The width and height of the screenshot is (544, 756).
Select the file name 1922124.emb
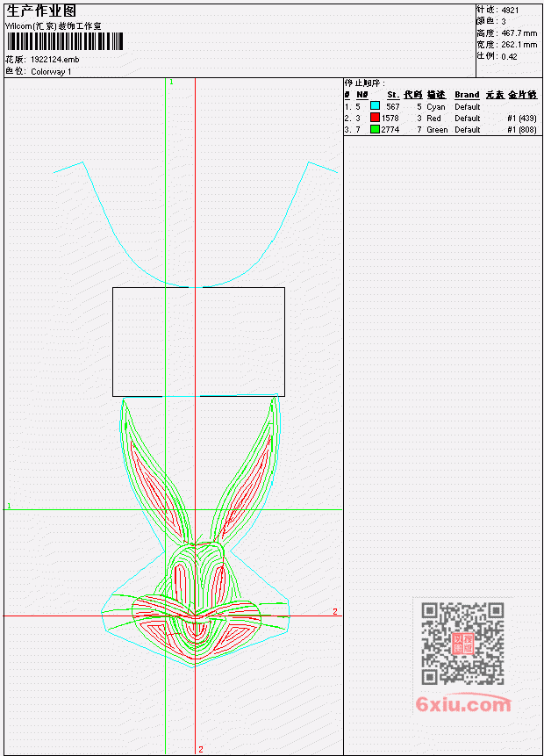click(x=55, y=60)
